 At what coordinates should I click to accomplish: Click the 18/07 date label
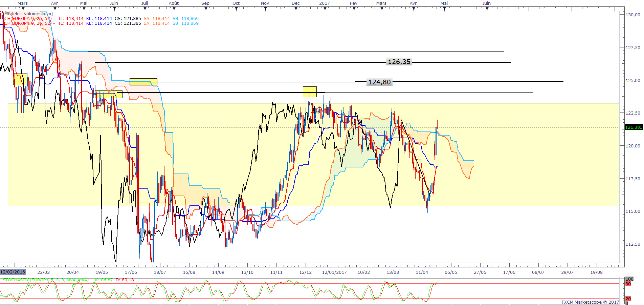pos(160,272)
